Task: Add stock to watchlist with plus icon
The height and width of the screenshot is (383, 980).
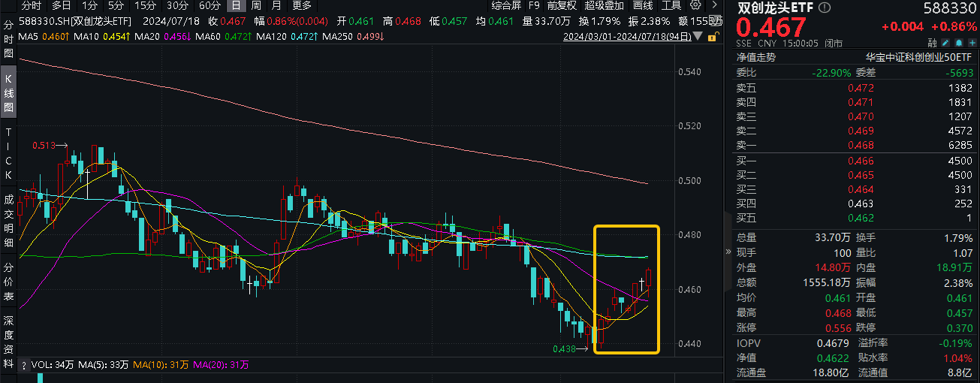Action: [x=972, y=44]
